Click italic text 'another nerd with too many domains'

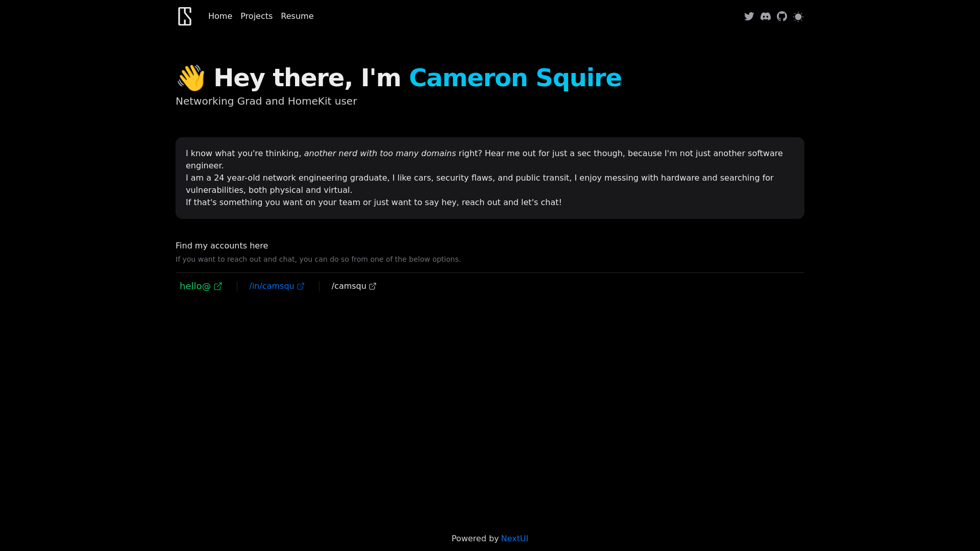[380, 154]
